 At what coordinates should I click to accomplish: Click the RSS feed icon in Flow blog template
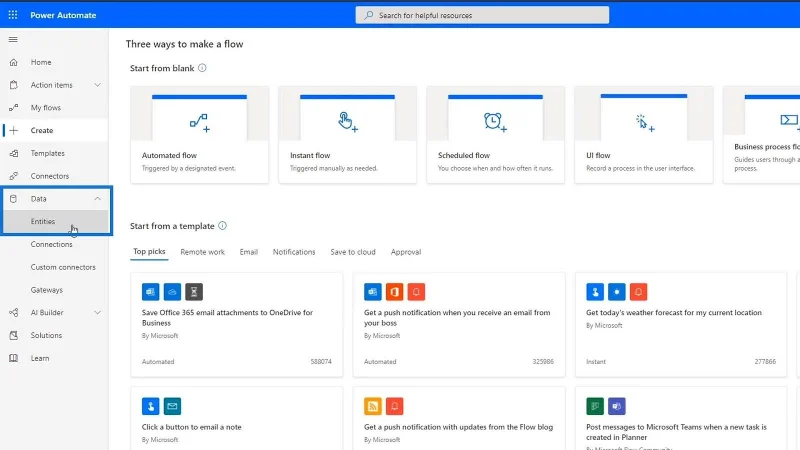373,406
